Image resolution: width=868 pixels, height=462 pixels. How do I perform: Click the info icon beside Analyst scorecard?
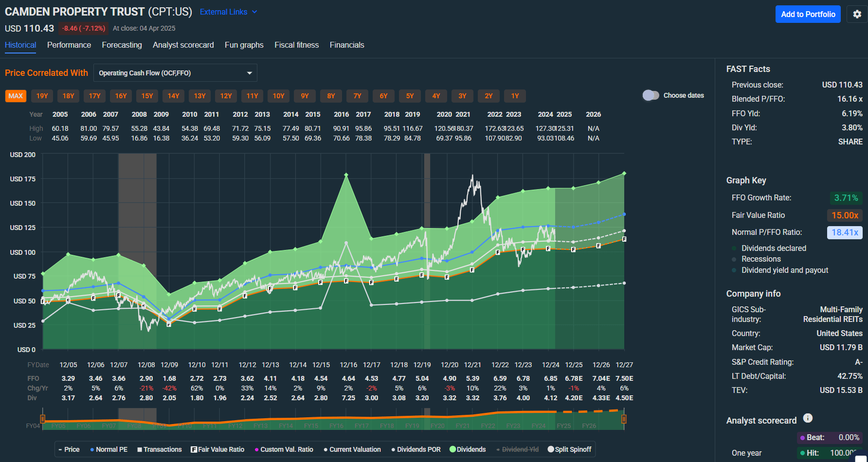(808, 418)
